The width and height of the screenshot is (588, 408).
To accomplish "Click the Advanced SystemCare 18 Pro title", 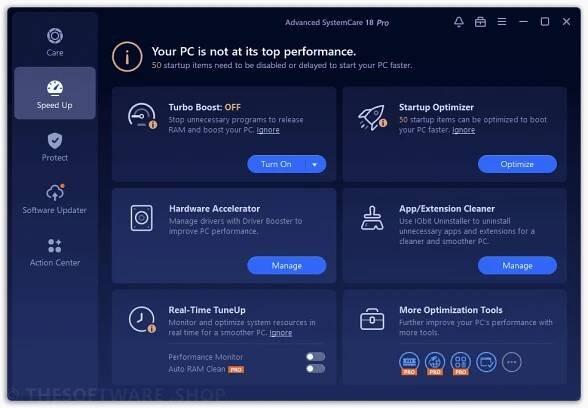I will (337, 22).
